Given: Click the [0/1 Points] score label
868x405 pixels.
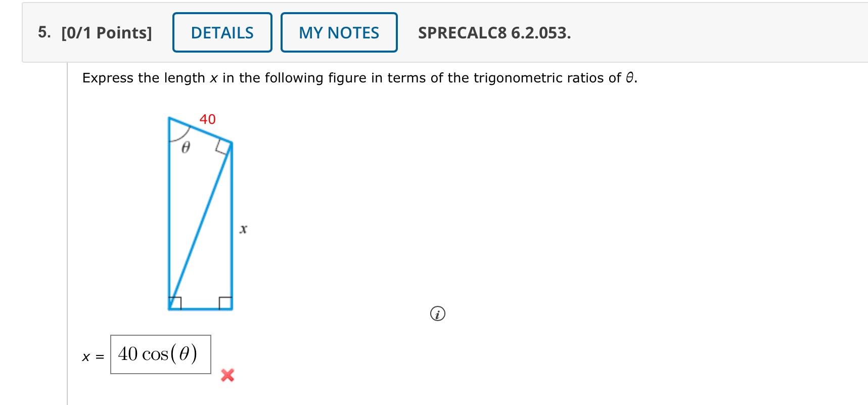Looking at the screenshot, I should (106, 32).
